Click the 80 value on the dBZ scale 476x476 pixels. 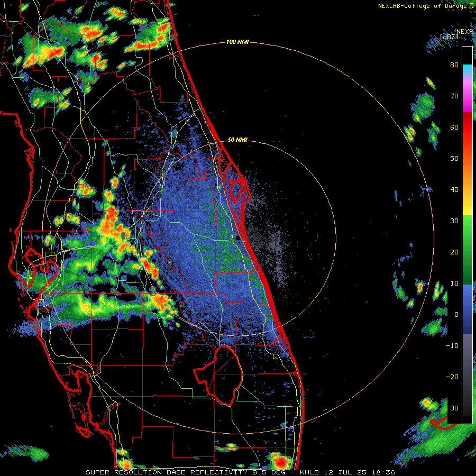454,65
